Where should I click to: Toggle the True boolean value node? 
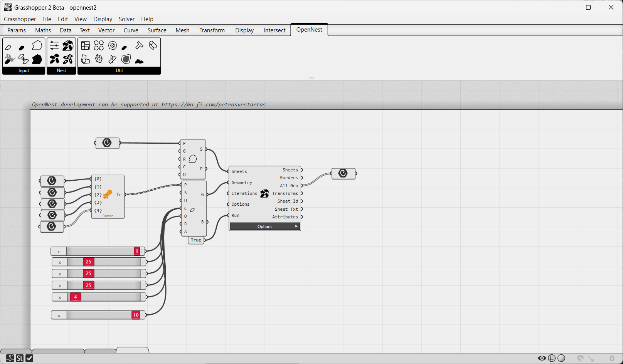[x=196, y=240]
